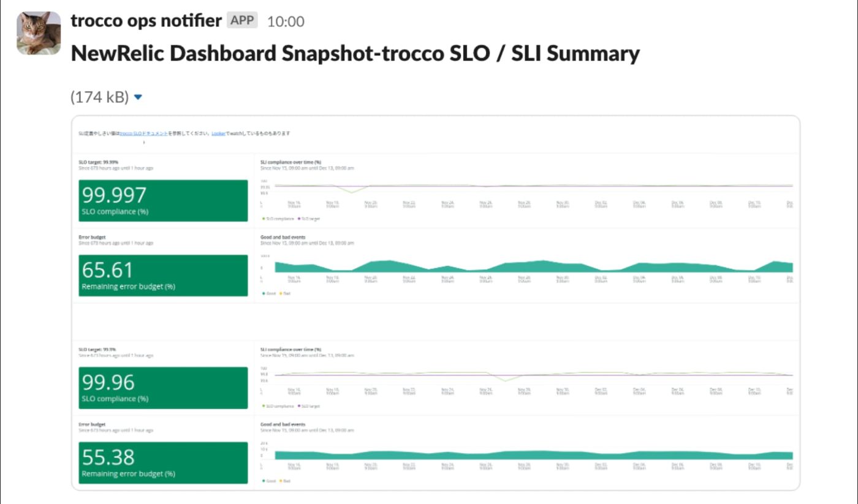The width and height of the screenshot is (858, 504).
Task: Open the dashboard snapshot image preview
Action: [x=436, y=303]
